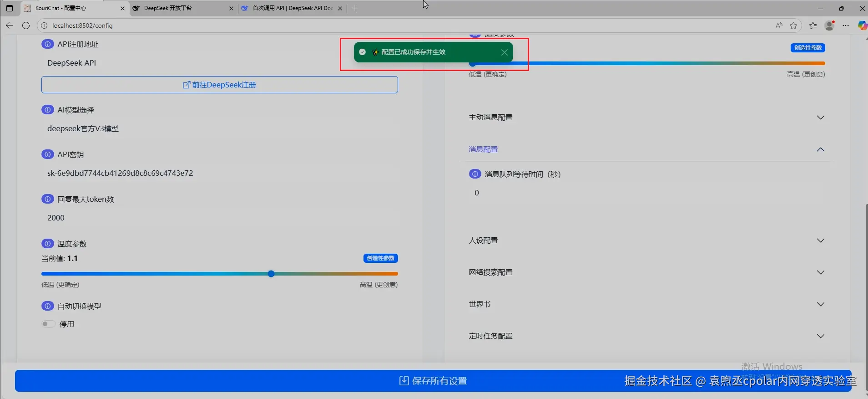Go back in browser history
Viewport: 868px width, 399px height.
pos(10,26)
